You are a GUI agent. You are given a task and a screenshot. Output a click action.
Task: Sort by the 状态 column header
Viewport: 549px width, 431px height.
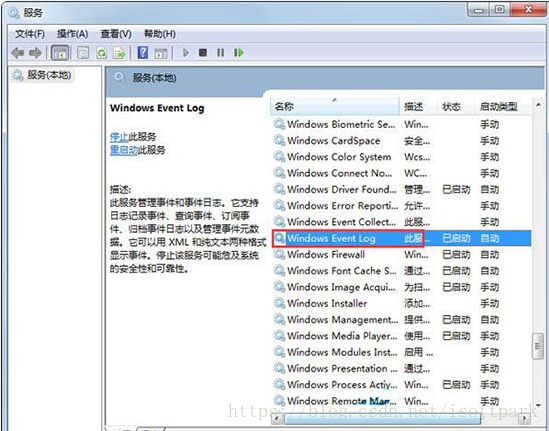[456, 106]
